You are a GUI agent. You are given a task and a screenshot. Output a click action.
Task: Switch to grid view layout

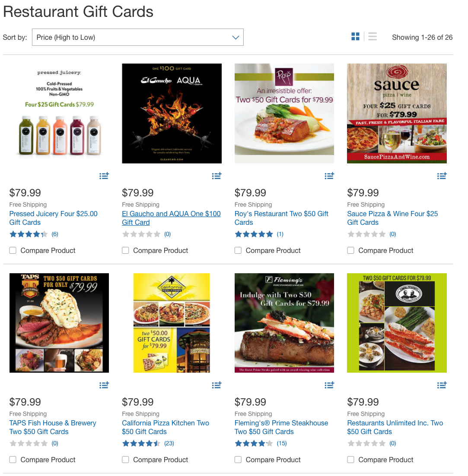[355, 37]
